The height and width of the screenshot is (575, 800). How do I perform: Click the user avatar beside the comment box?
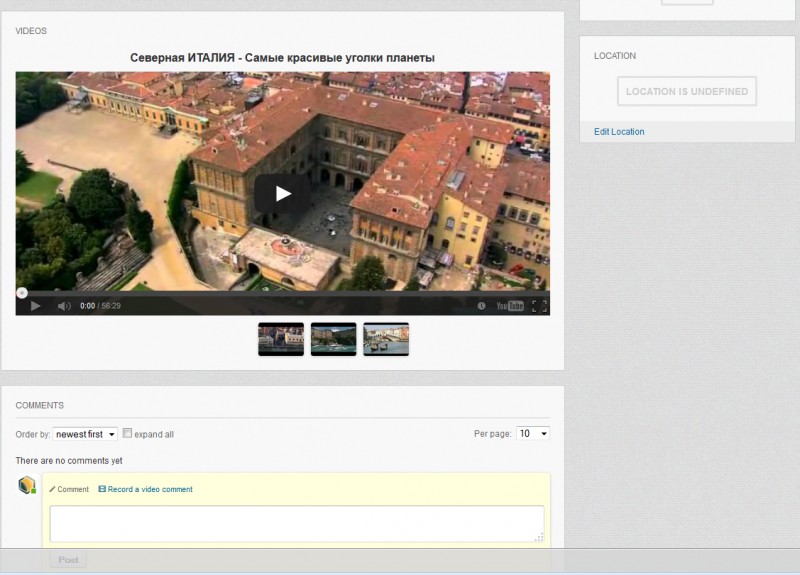(x=27, y=485)
